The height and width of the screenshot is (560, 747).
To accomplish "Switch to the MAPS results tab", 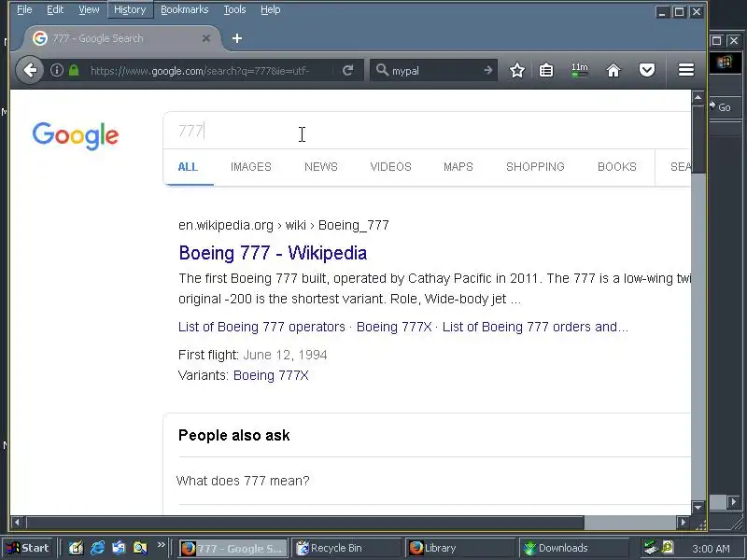I will (458, 167).
